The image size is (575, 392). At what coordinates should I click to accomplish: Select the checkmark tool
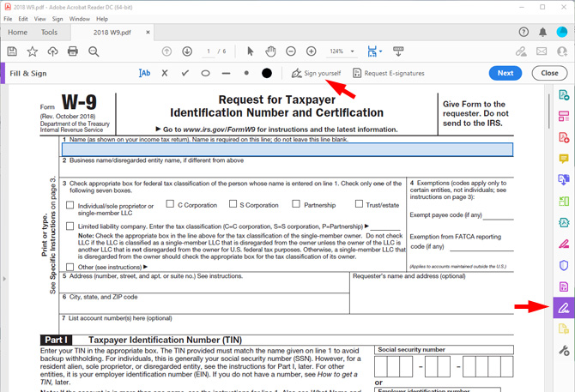point(185,73)
